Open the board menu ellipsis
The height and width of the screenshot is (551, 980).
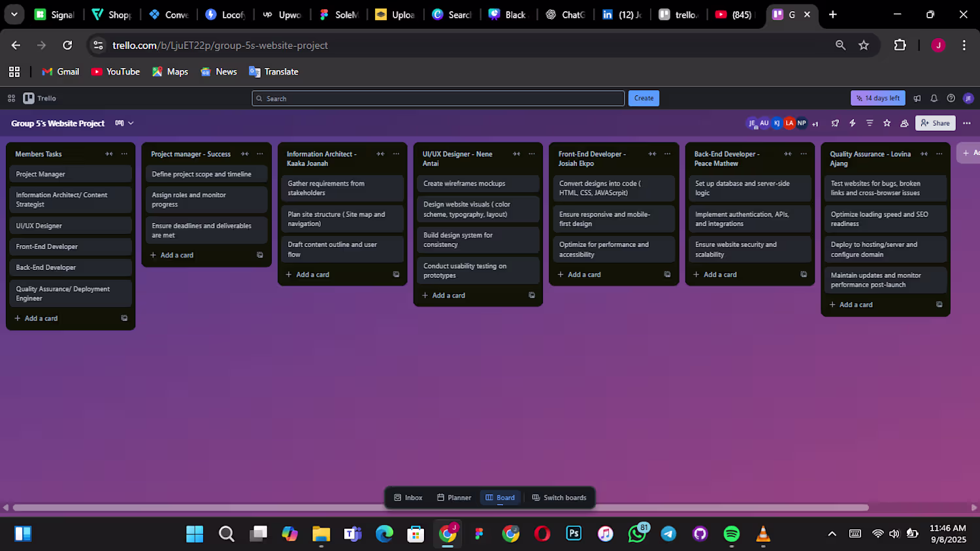967,123
